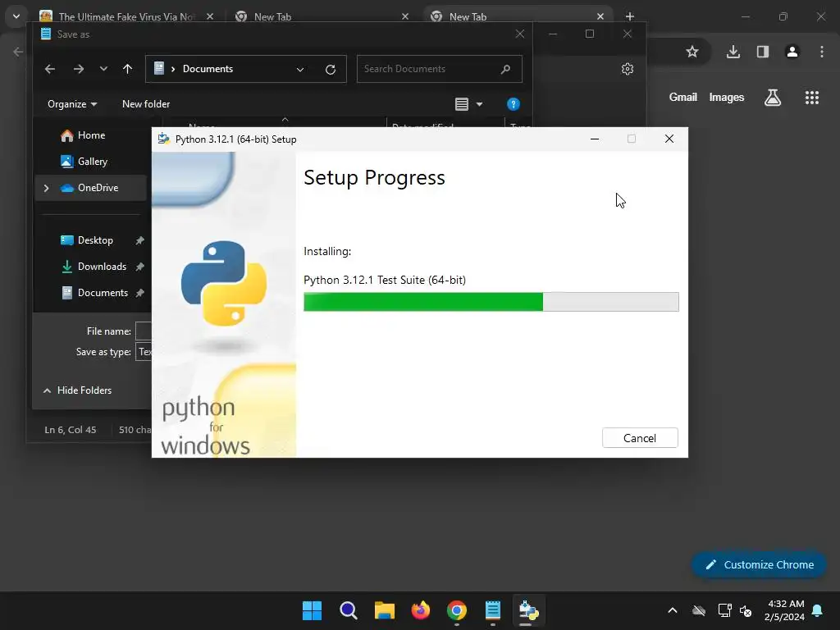Go up one folder in Save as

pyautogui.click(x=127, y=69)
